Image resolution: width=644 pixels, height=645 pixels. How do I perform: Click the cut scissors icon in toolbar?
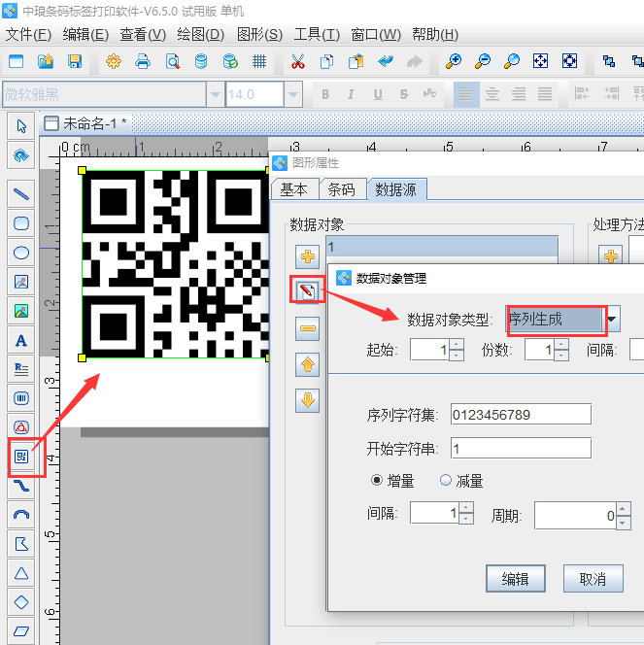point(298,61)
